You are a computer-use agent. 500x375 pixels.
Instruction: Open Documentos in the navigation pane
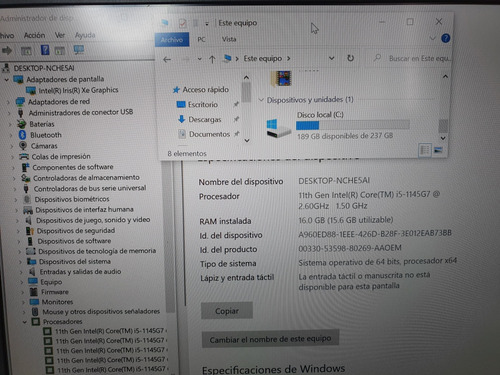(x=209, y=134)
